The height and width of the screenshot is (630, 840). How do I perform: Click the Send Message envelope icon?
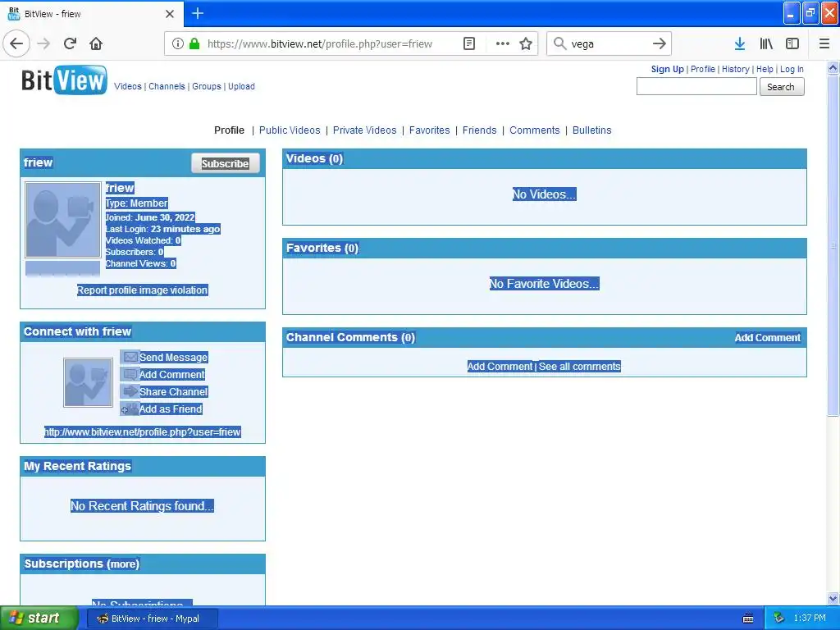coord(130,357)
